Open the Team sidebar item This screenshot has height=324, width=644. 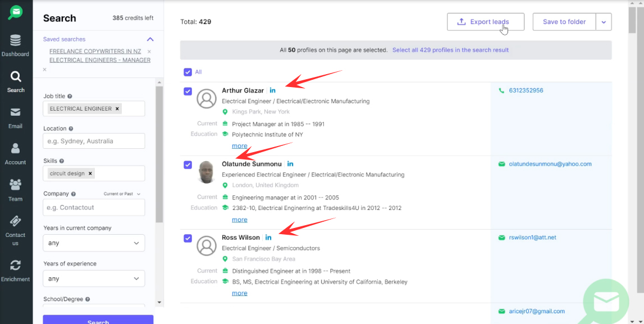(16, 190)
